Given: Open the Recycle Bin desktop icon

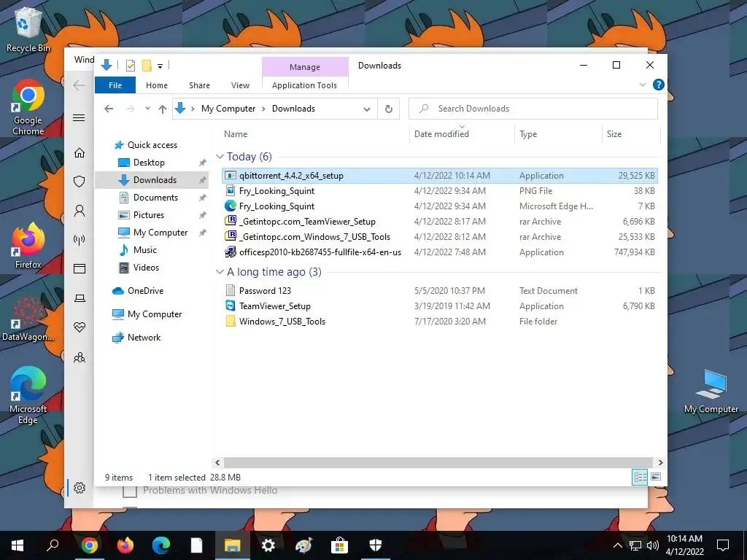Looking at the screenshot, I should (28, 29).
